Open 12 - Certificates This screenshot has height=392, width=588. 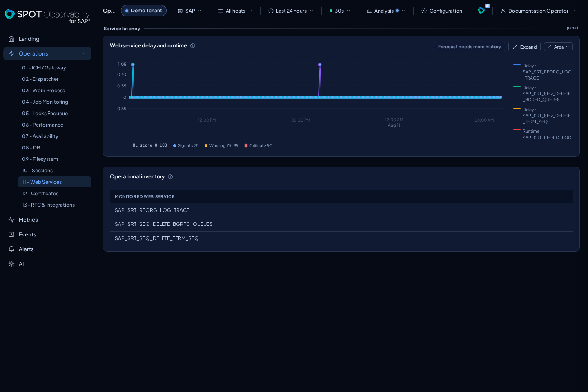click(x=55, y=194)
